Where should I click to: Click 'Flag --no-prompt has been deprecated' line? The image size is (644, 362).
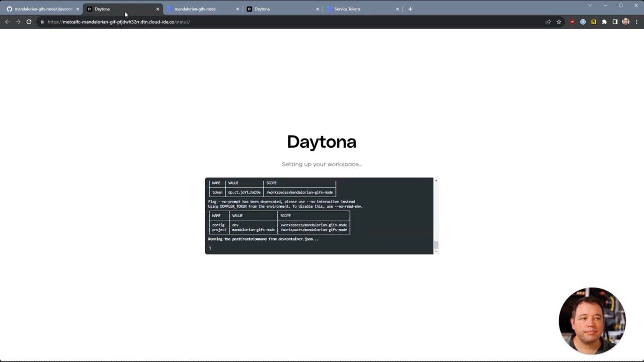281,202
